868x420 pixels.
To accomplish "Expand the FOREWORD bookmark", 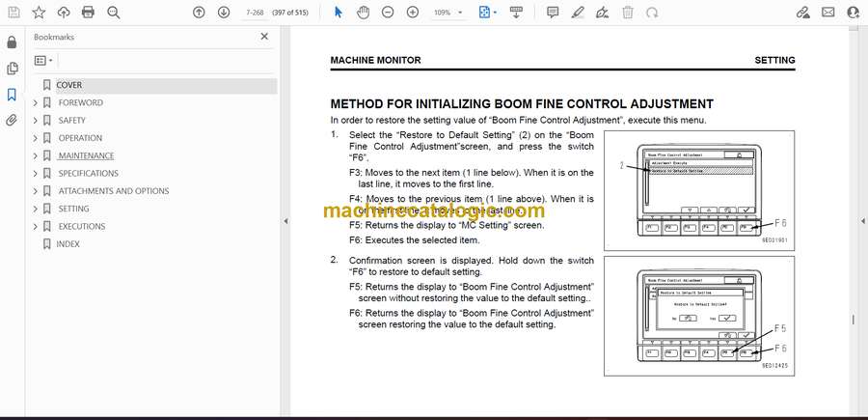I will [x=36, y=102].
